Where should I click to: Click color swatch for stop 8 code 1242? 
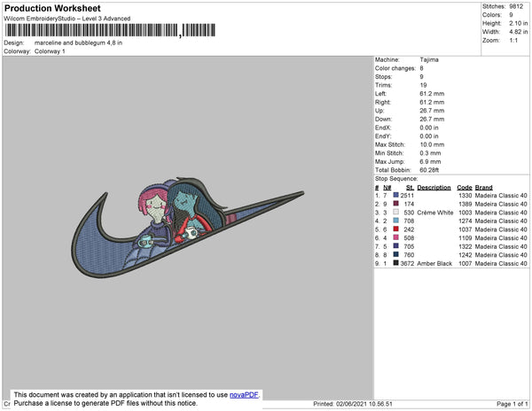click(x=395, y=254)
